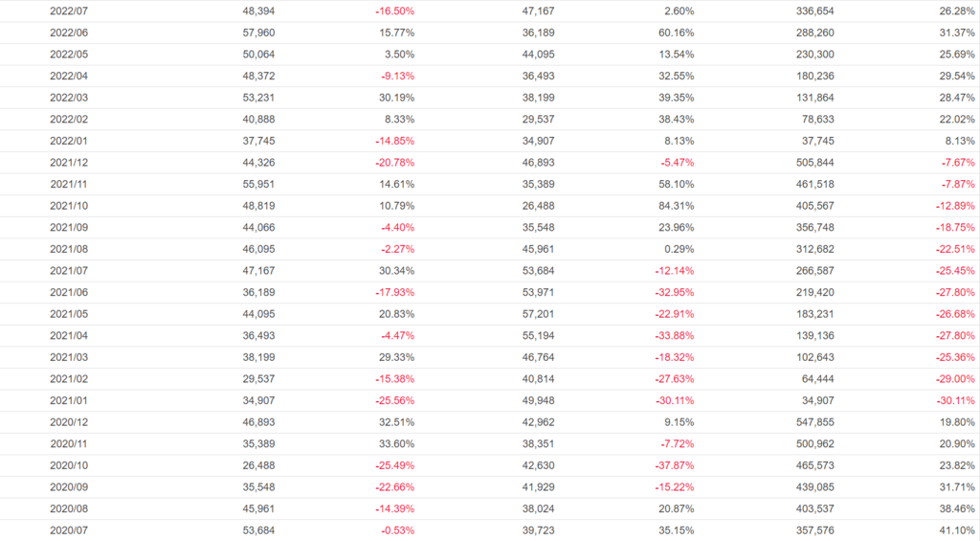Click the red -16.50% percentage
The image size is (980, 541).
click(395, 11)
